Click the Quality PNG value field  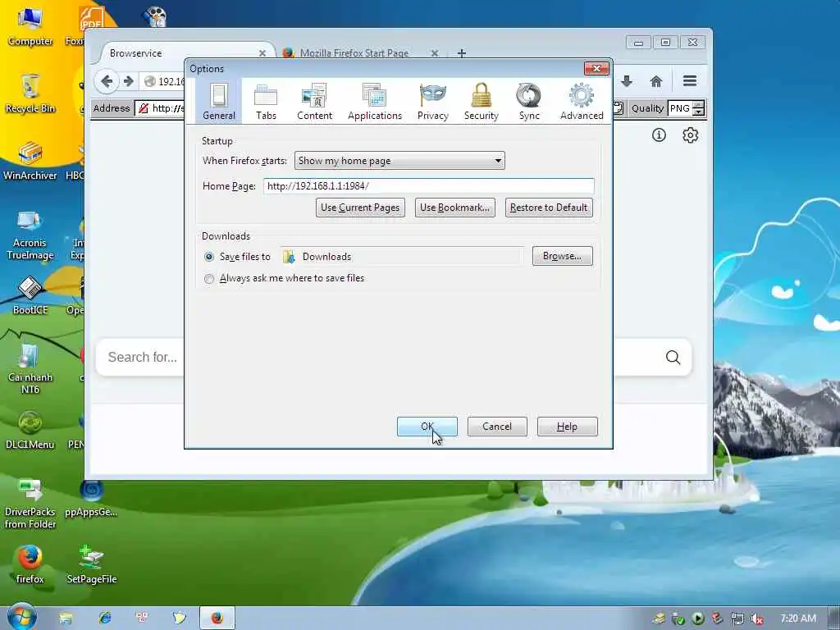(x=680, y=108)
